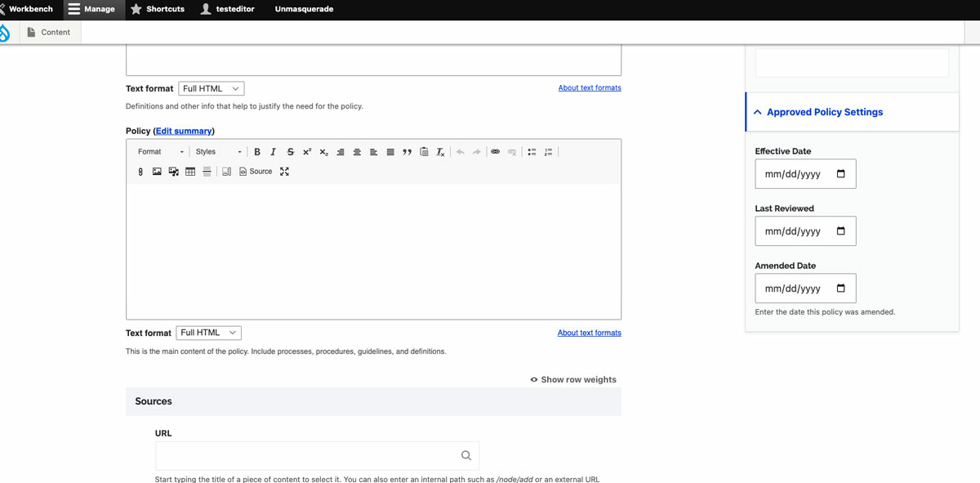Click the Drupal logo icon
This screenshot has width=980, height=483.
click(5, 33)
